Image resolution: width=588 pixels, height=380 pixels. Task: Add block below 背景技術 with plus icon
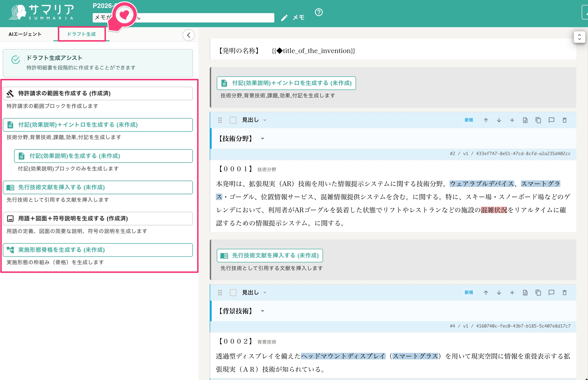pyautogui.click(x=512, y=293)
